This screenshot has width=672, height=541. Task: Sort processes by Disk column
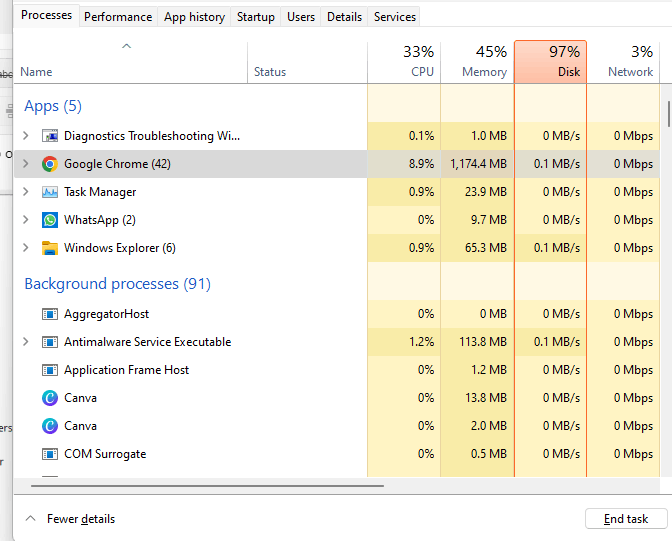[x=550, y=63]
